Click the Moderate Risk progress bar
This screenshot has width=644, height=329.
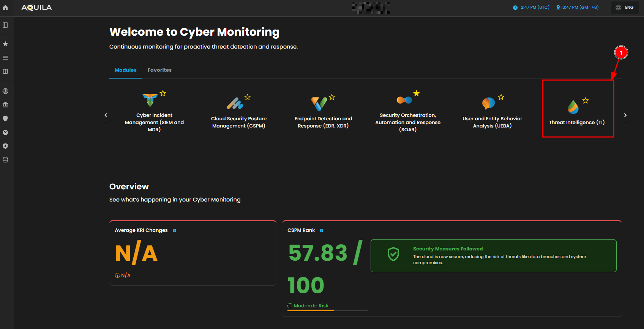click(x=327, y=310)
